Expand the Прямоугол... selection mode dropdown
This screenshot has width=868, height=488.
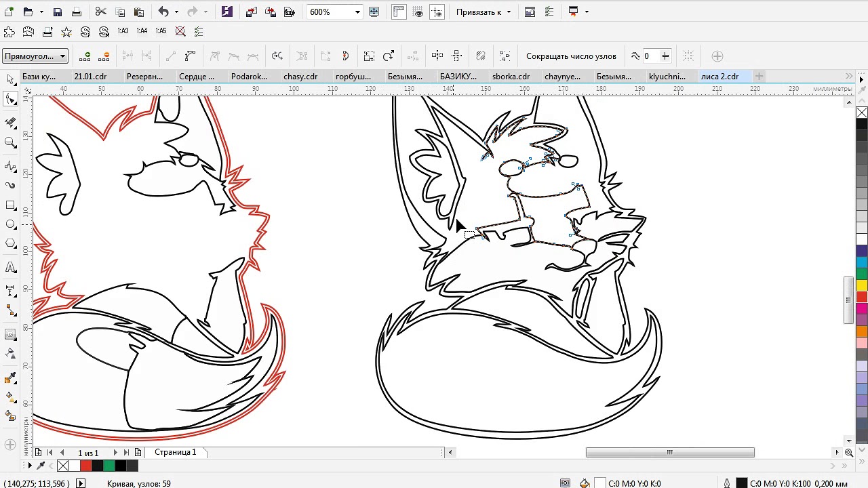(x=35, y=56)
